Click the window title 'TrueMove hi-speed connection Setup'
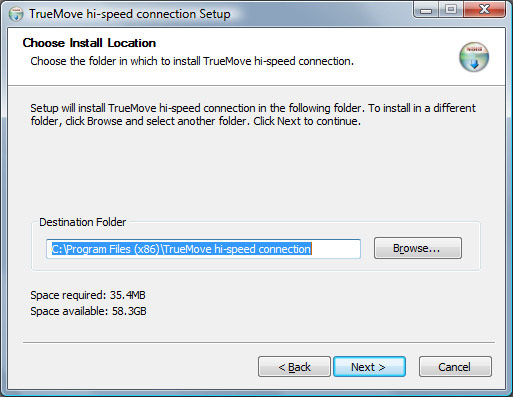 (x=130, y=14)
